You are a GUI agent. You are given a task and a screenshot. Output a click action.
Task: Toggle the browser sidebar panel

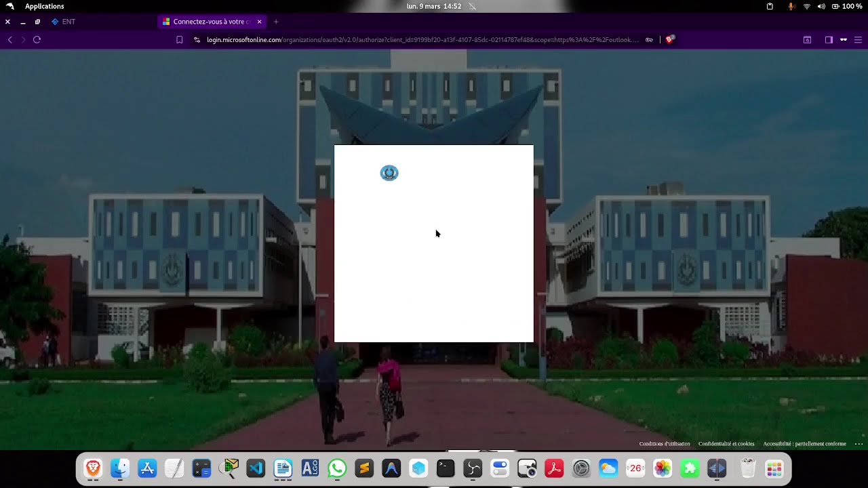pos(829,39)
